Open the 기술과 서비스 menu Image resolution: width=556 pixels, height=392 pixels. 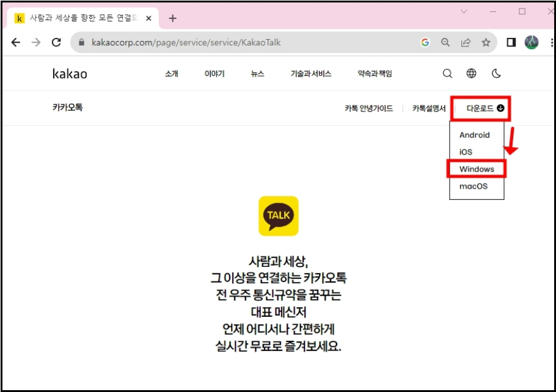click(x=311, y=74)
